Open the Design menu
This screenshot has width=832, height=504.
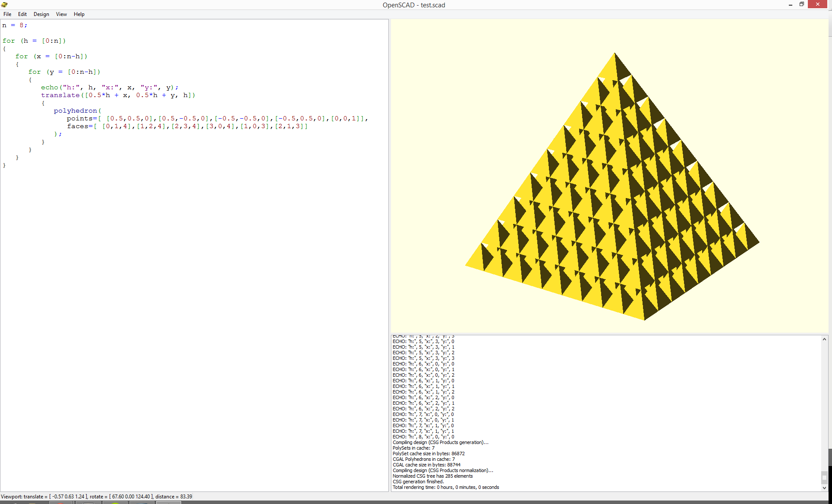pyautogui.click(x=41, y=14)
